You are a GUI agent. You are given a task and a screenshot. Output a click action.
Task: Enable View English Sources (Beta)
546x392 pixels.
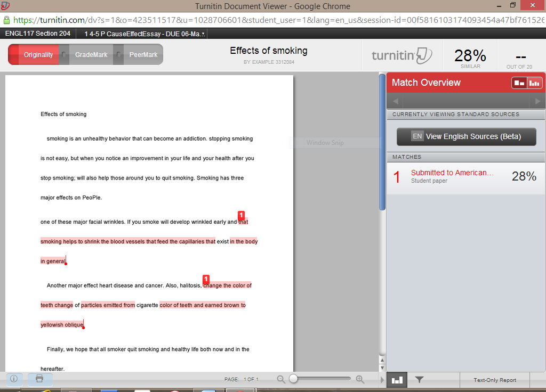click(x=466, y=136)
